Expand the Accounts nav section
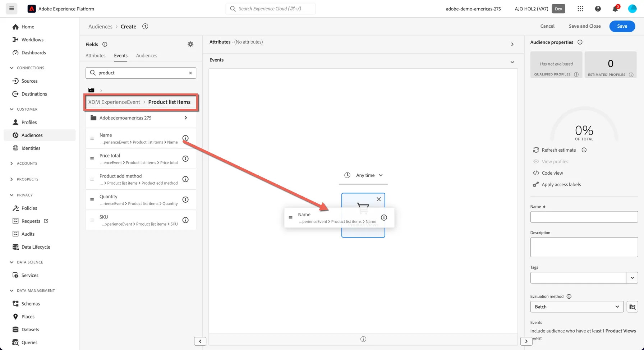The height and width of the screenshot is (350, 644). point(11,164)
